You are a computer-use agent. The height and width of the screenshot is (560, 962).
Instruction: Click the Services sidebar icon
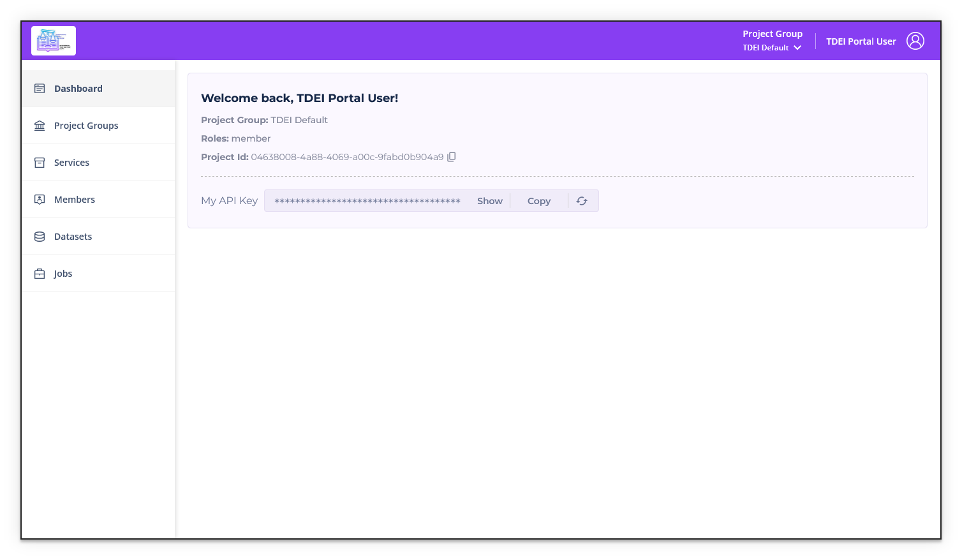39,162
